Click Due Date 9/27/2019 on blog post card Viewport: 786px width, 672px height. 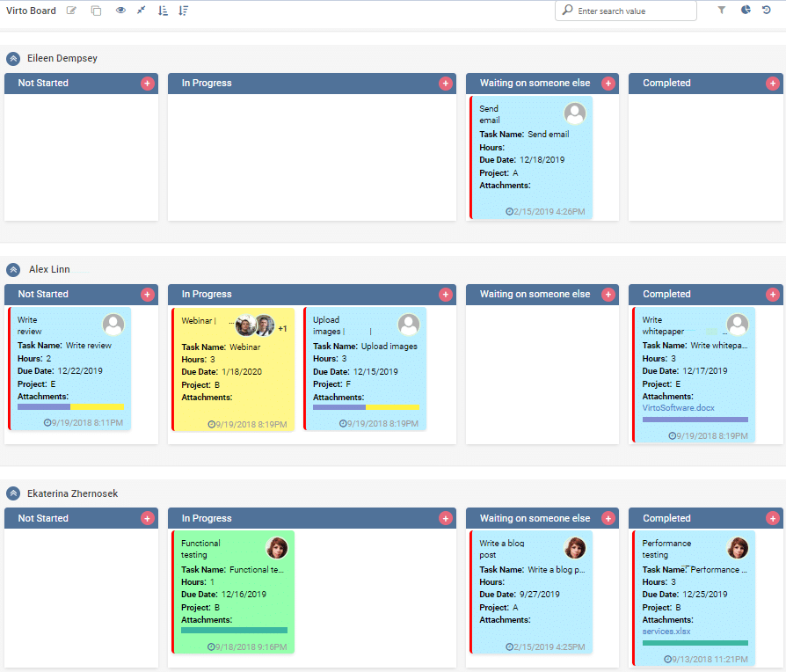click(x=520, y=595)
